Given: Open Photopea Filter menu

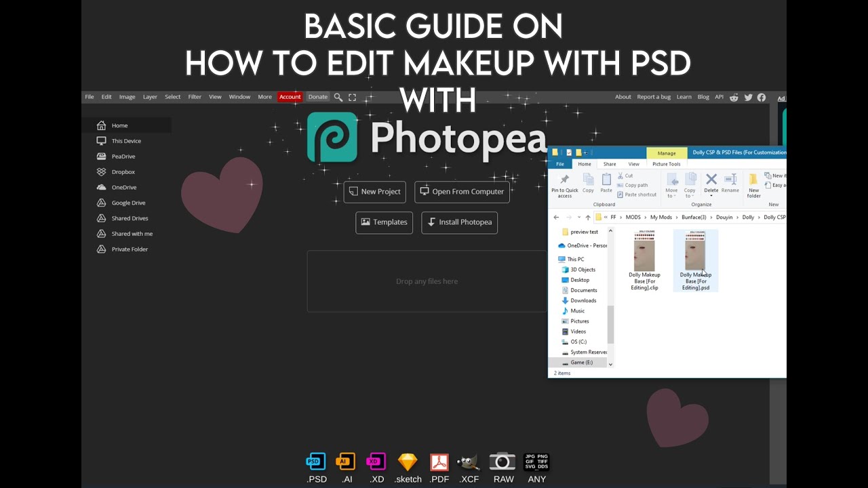Looking at the screenshot, I should point(195,97).
